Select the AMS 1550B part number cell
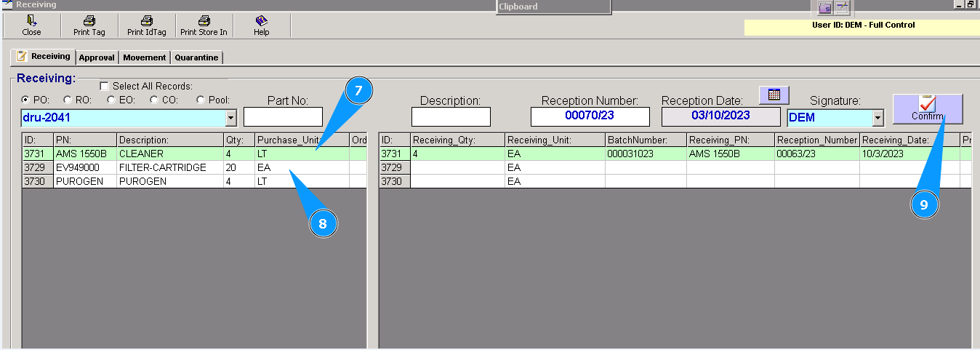 tap(85, 154)
